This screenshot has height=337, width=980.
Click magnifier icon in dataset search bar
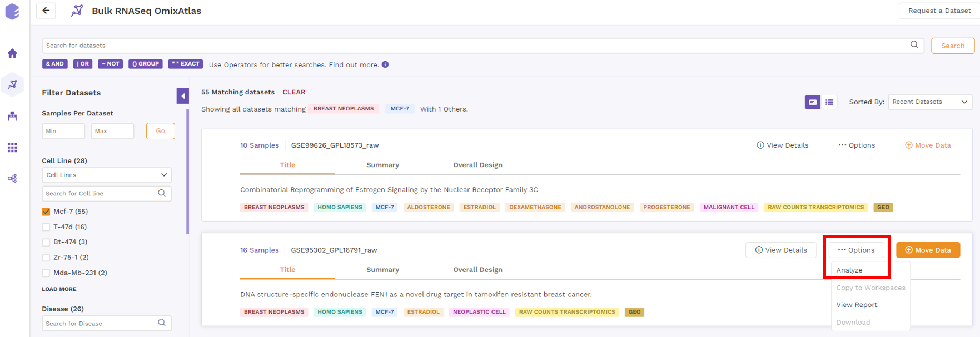(914, 45)
